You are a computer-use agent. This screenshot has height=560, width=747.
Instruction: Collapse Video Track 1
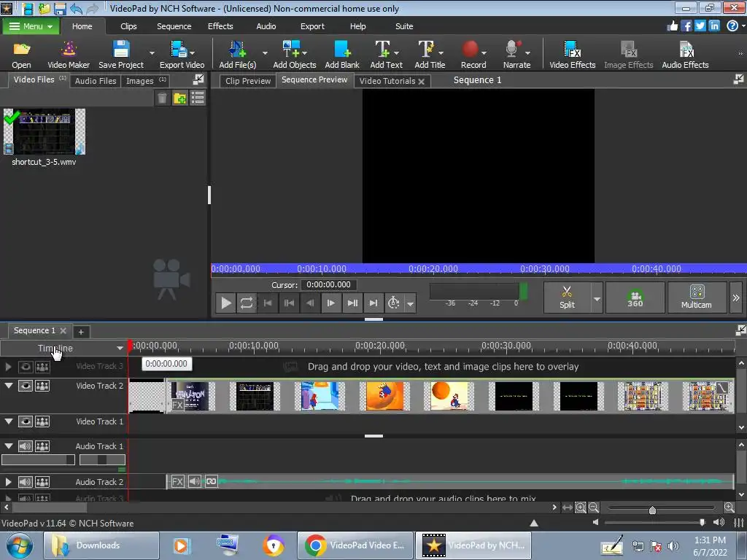9,421
